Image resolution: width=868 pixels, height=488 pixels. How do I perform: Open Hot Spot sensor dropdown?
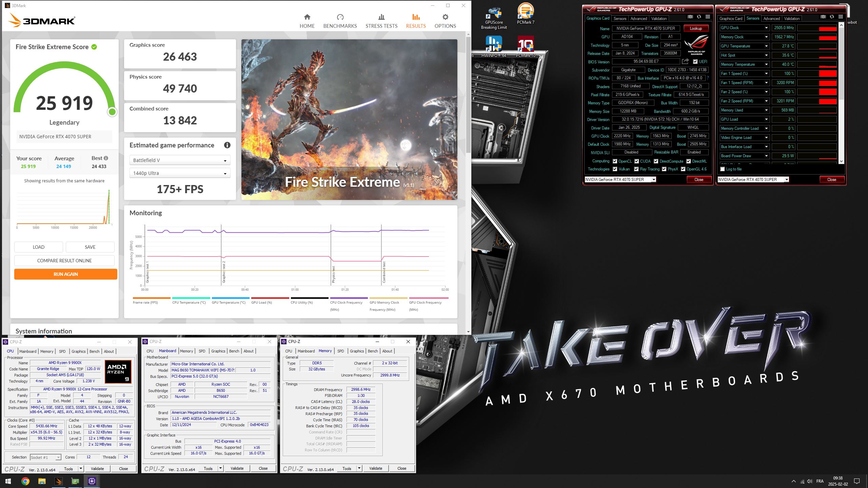(x=766, y=55)
